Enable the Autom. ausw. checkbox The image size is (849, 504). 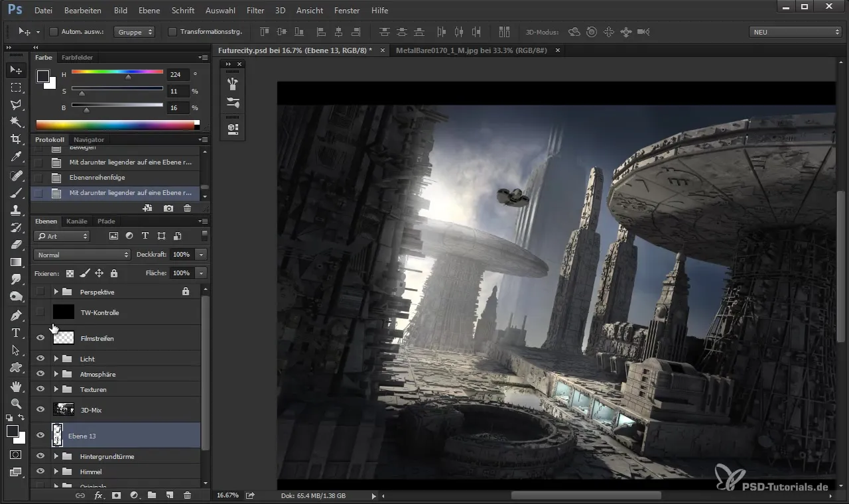click(x=54, y=31)
